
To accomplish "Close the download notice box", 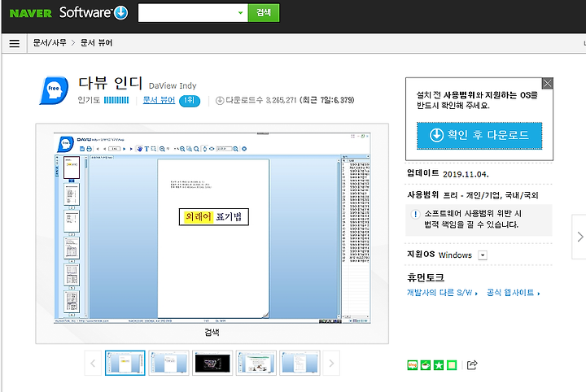I will pyautogui.click(x=547, y=83).
